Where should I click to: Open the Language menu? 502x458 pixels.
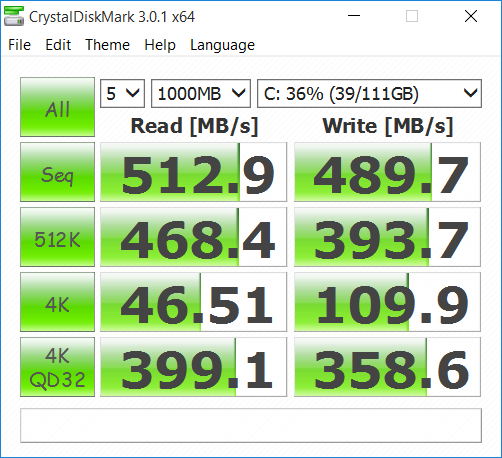click(222, 45)
